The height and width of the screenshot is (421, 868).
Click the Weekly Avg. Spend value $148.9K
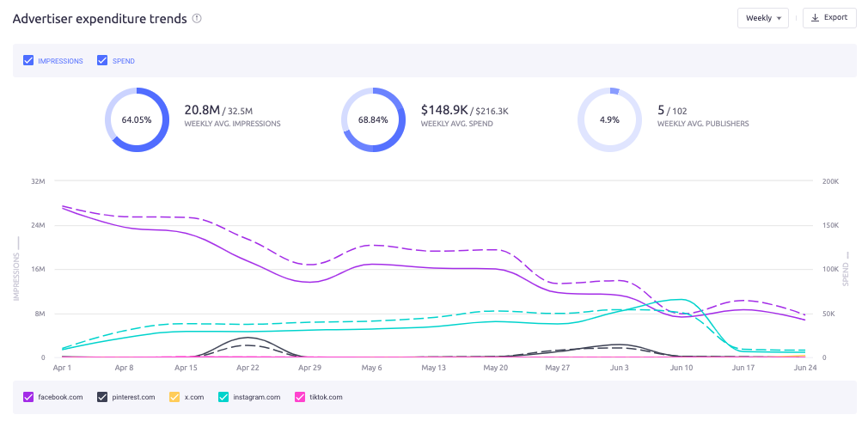[443, 110]
